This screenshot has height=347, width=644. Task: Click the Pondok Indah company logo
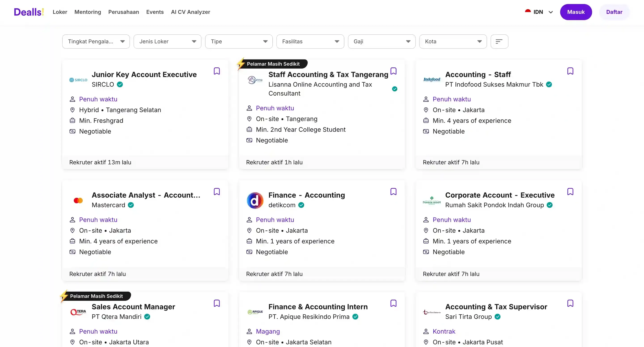[432, 201]
